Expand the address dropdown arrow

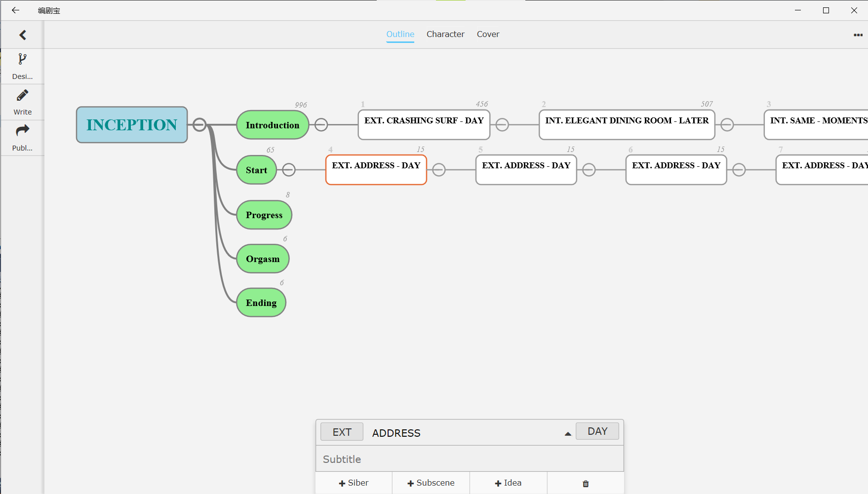coord(568,434)
